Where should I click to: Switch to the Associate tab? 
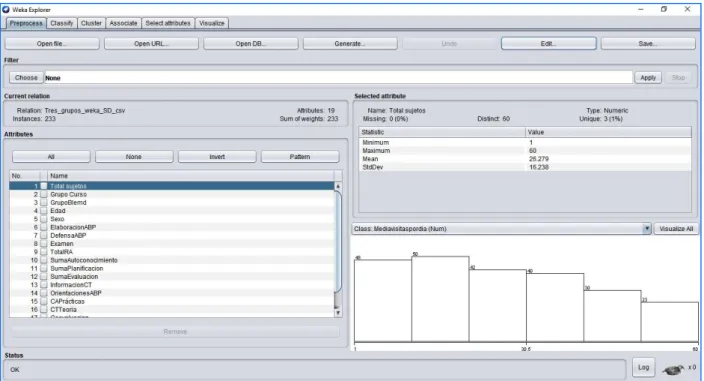tap(123, 23)
